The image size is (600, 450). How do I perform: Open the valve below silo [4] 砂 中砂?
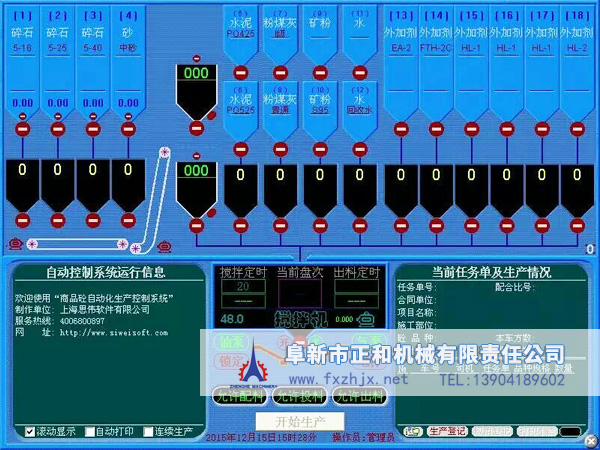pyautogui.click(x=127, y=130)
